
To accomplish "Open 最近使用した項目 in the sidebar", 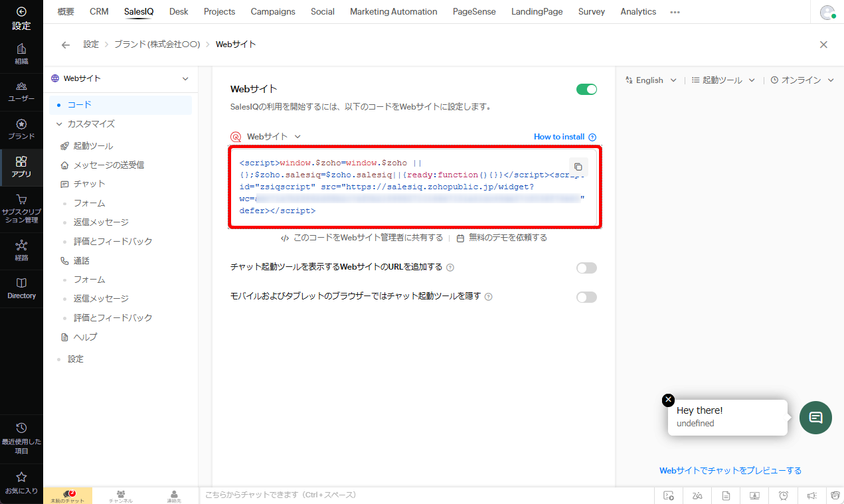I will click(21, 438).
